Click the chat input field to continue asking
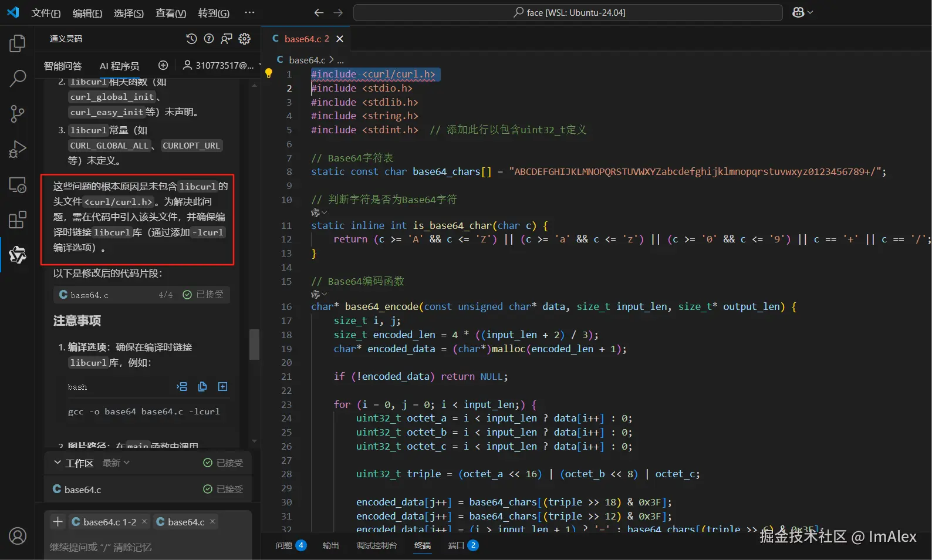 point(147,547)
